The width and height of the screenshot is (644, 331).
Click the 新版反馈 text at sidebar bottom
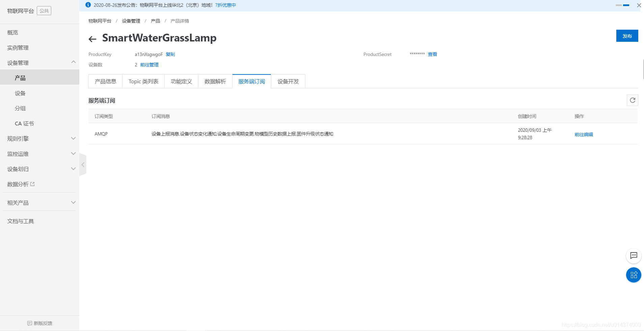click(43, 323)
